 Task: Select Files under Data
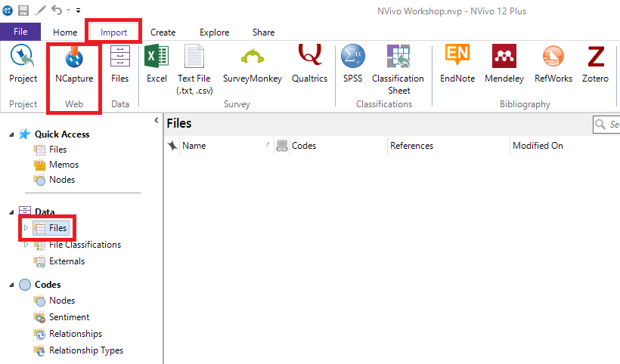(x=51, y=228)
